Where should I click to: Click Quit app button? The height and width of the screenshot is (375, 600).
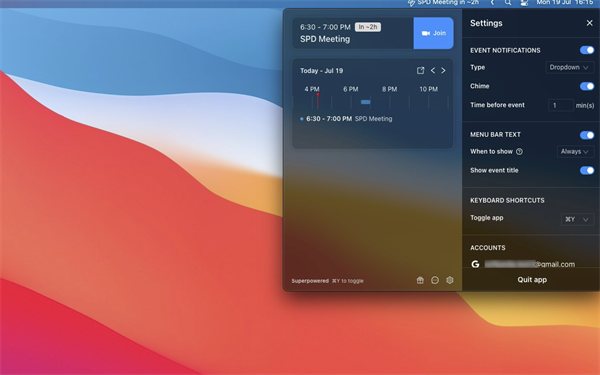click(x=532, y=280)
